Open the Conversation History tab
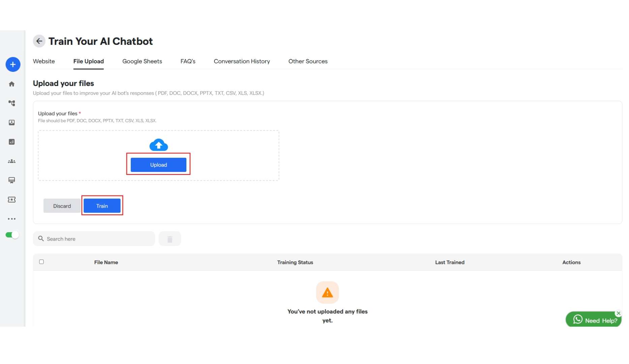Viewport: 629px width, 364px height. [242, 61]
